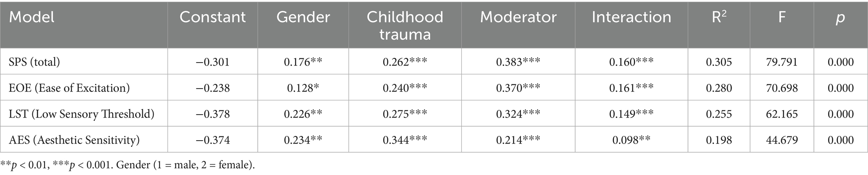This screenshot has width=868, height=175.
Task: Click the −0.301 constant cell
Action: 212,62
